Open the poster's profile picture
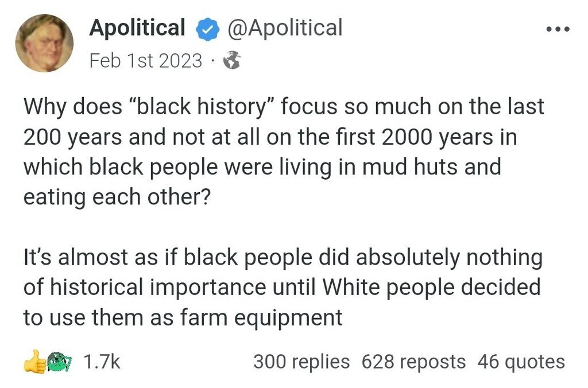 (x=44, y=43)
